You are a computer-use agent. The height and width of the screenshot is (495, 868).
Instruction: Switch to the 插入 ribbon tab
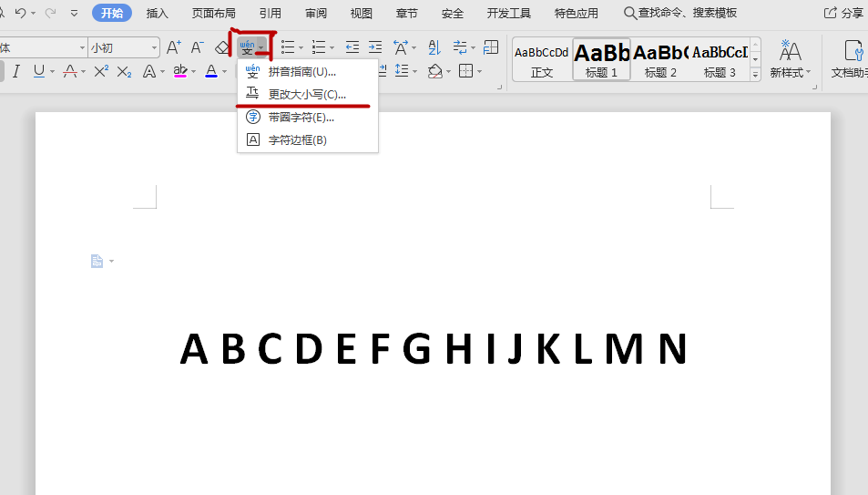click(x=158, y=13)
